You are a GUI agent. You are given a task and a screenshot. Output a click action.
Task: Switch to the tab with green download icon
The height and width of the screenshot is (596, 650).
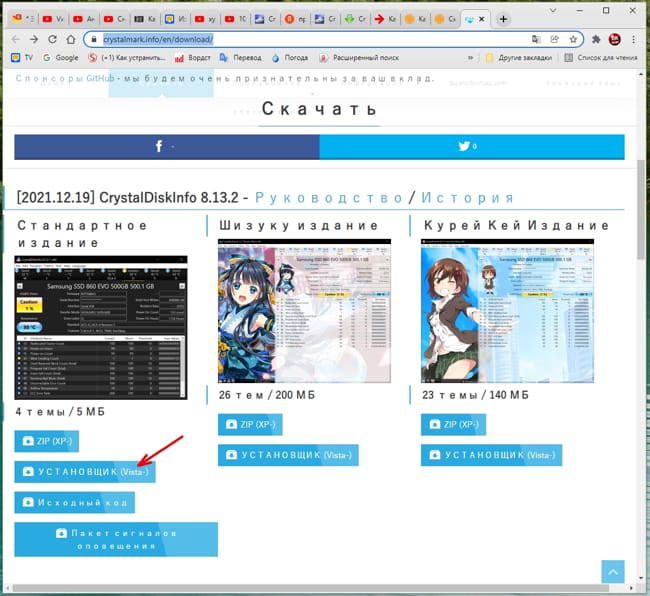click(x=355, y=19)
